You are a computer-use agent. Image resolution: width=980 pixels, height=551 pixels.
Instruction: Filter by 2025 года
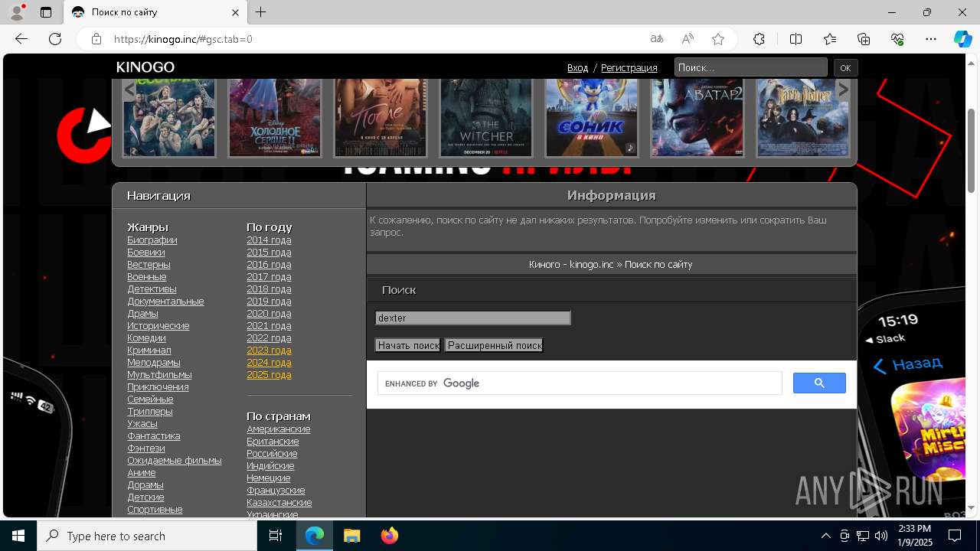tap(269, 375)
